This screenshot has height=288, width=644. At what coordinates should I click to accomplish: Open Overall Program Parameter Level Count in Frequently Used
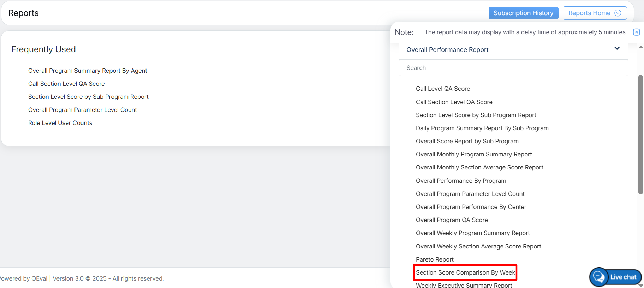[82, 110]
